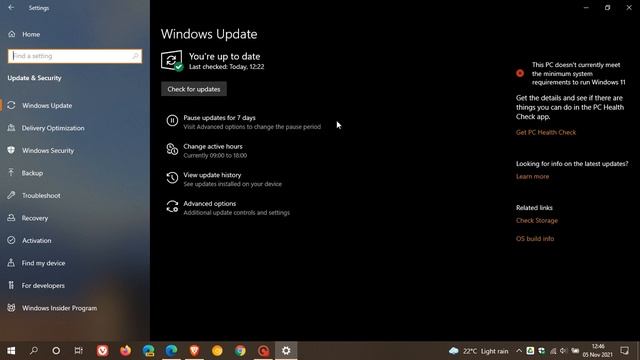Open Task View from the taskbar
The width and height of the screenshot is (640, 360).
[78, 351]
